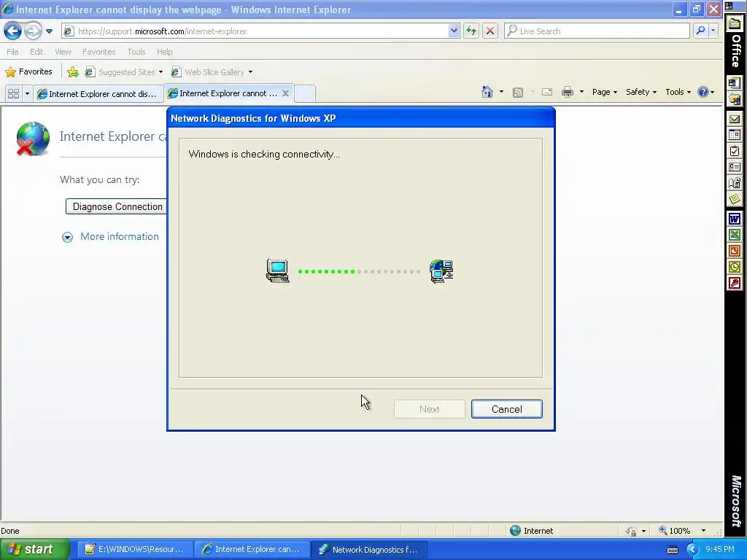Open the recent pages dropdown beside Forward

tap(49, 31)
